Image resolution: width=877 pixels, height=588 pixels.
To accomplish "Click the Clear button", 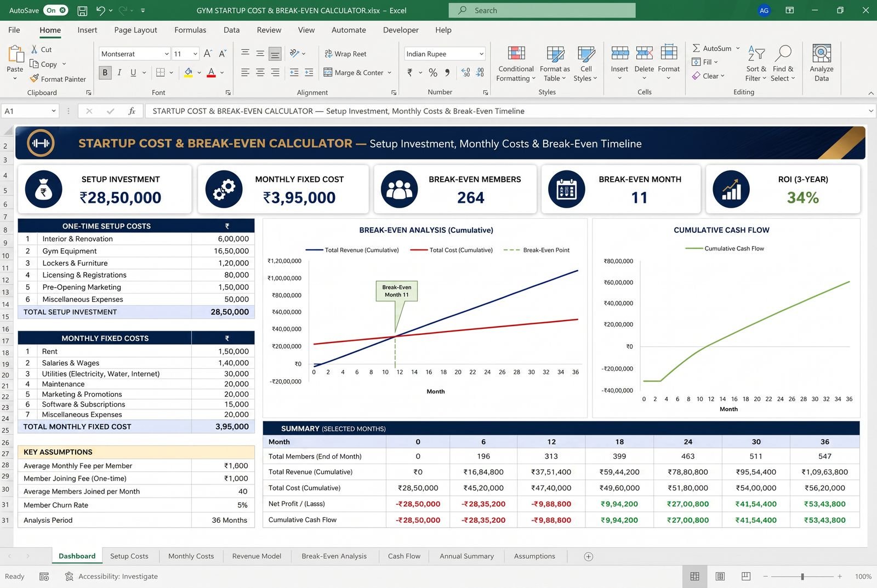I will tap(709, 76).
